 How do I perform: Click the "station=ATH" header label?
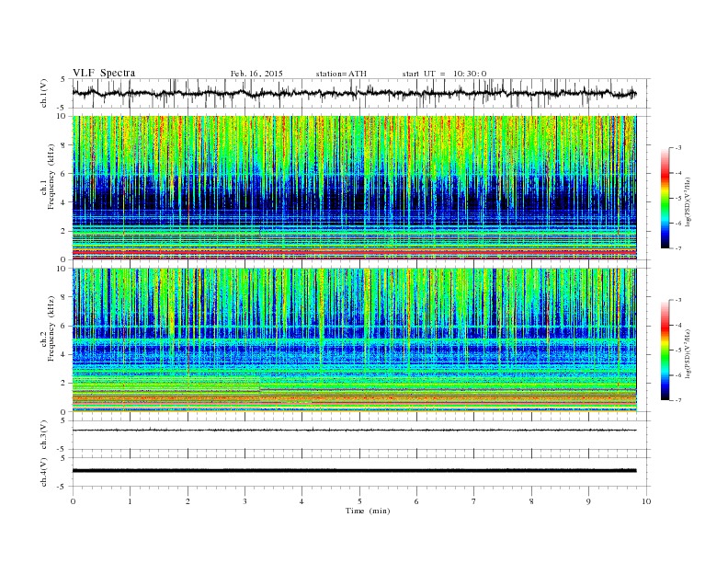click(341, 74)
